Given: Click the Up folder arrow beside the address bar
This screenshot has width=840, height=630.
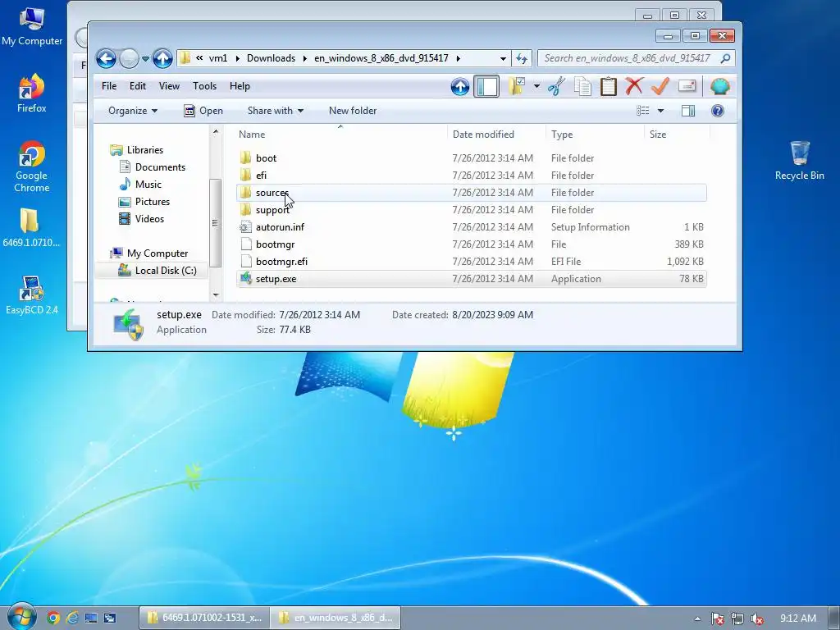Looking at the screenshot, I should coord(163,58).
